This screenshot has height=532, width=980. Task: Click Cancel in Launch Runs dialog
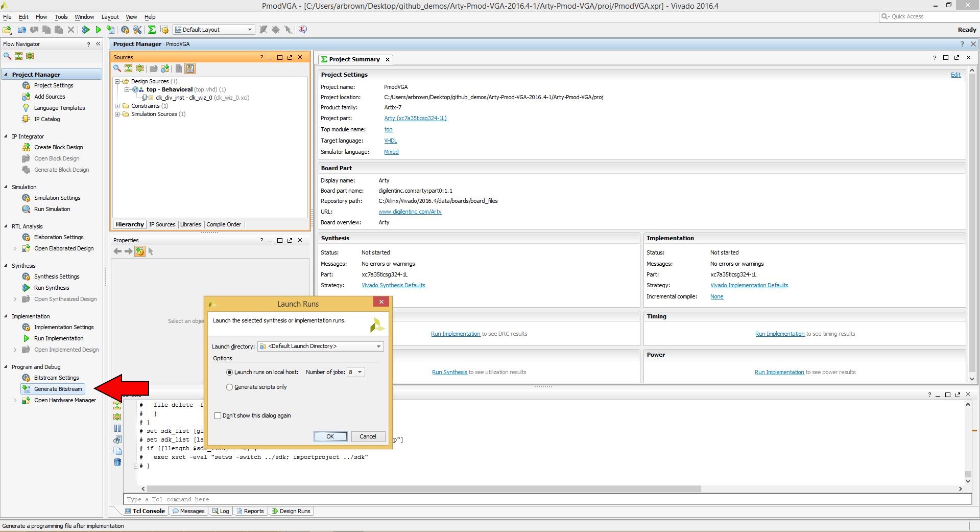point(368,436)
